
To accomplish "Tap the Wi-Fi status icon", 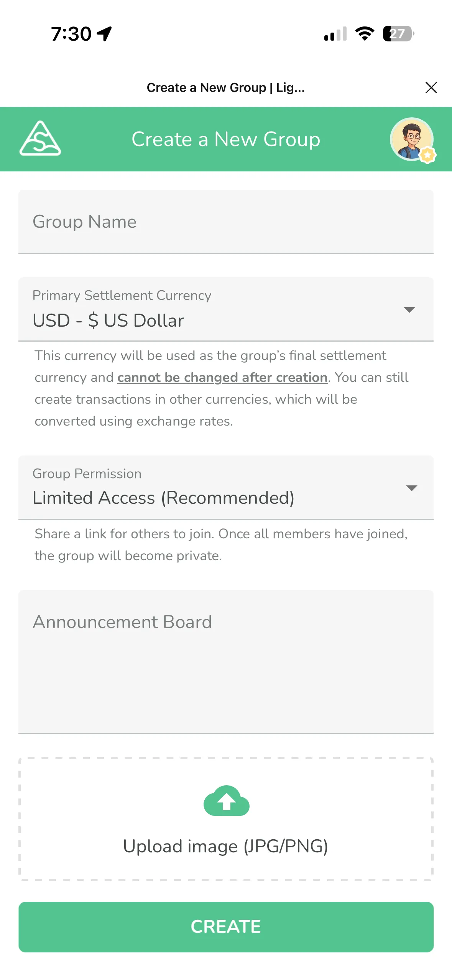I will coord(365,34).
